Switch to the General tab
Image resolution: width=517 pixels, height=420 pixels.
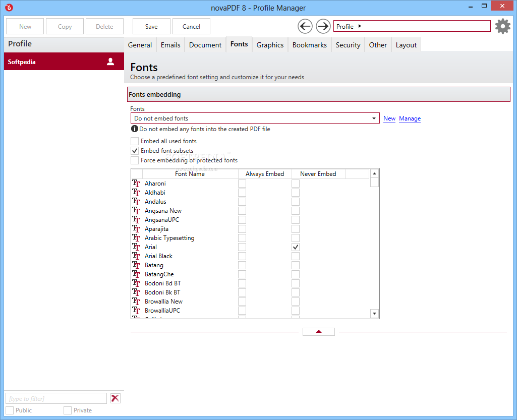tap(140, 45)
